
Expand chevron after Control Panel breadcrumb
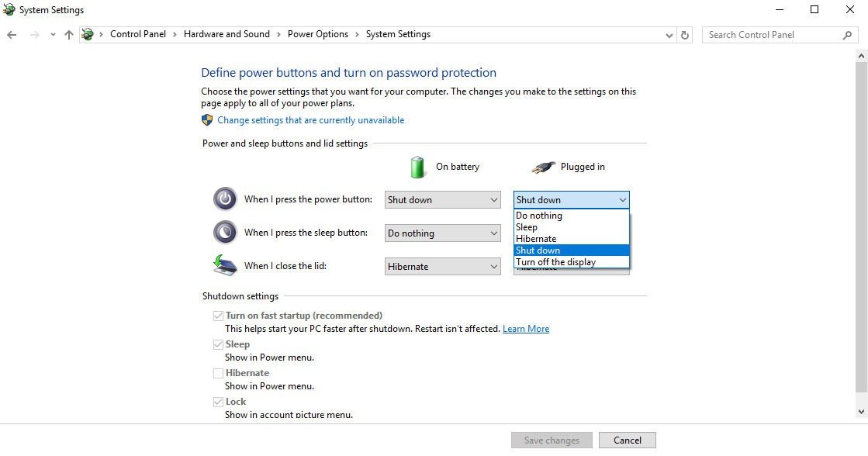click(x=175, y=34)
